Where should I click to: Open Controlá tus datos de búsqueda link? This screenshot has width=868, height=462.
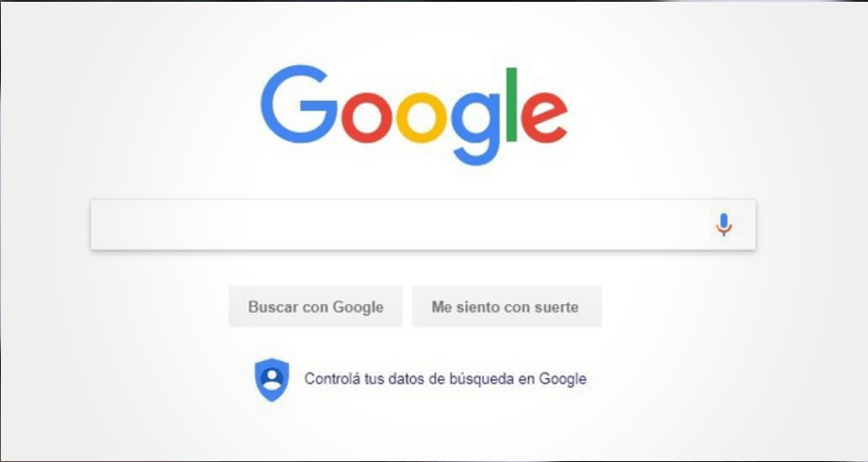[x=445, y=379]
